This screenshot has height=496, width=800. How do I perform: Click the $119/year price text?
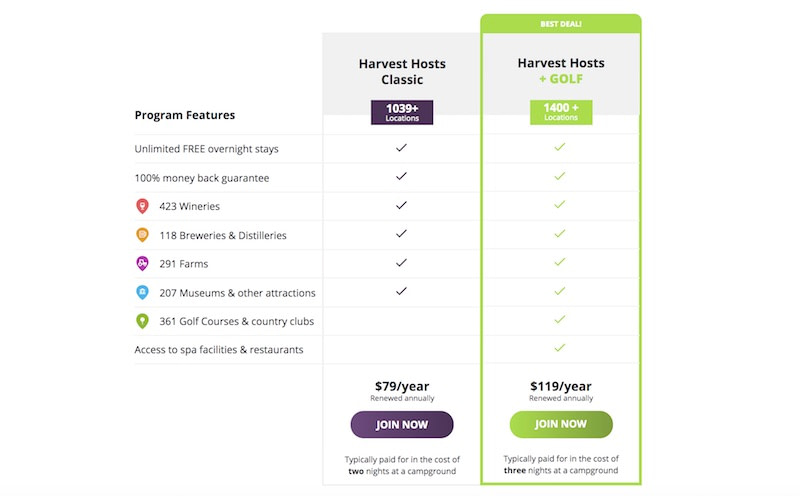coord(561,386)
